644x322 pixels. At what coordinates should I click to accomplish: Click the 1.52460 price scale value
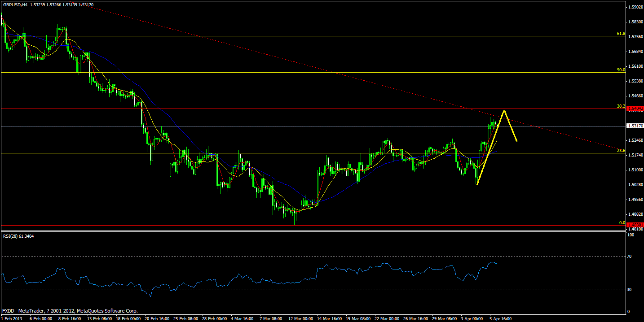coord(636,140)
